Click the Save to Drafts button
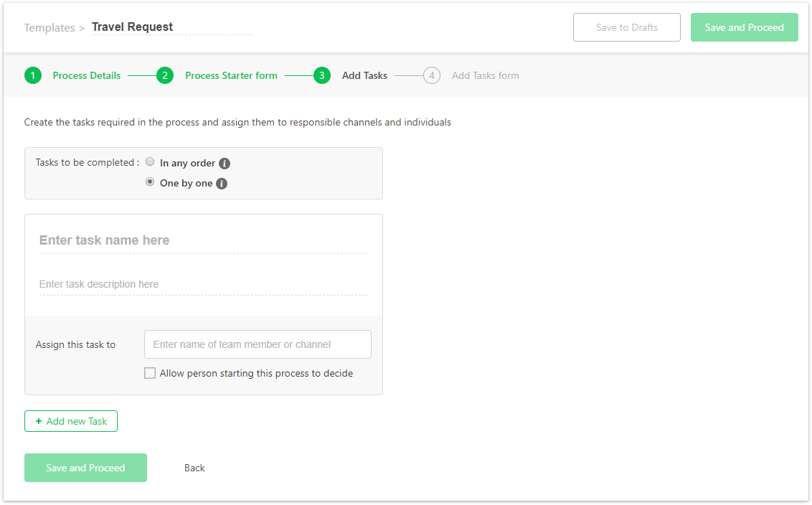 [627, 27]
